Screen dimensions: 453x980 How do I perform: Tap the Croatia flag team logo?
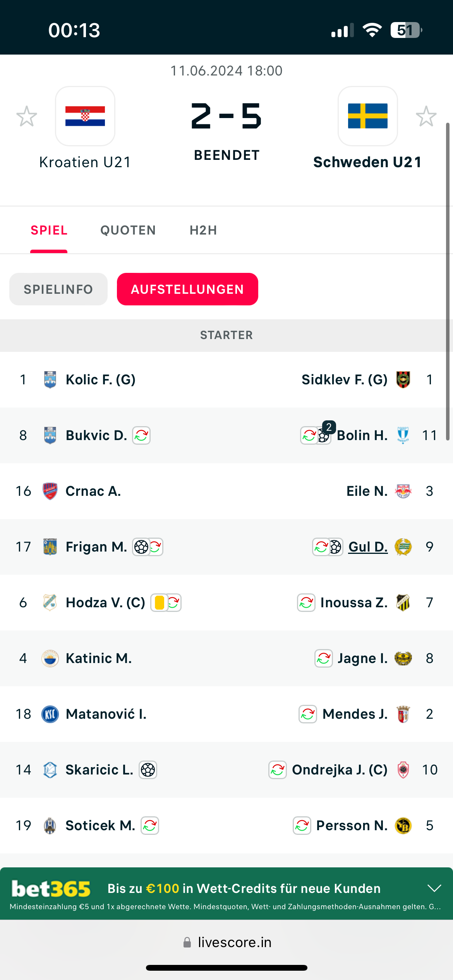tap(85, 116)
